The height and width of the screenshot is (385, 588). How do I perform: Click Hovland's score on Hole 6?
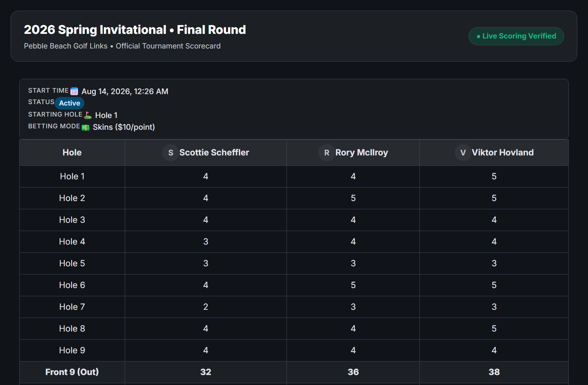(x=494, y=285)
